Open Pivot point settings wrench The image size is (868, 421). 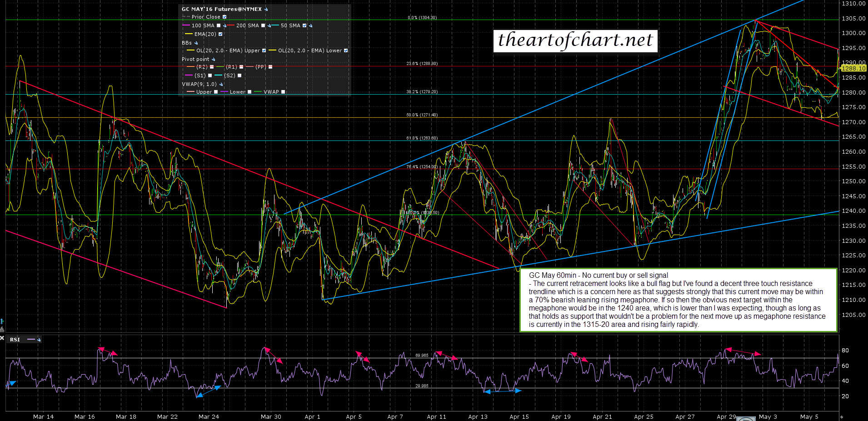[x=214, y=60]
